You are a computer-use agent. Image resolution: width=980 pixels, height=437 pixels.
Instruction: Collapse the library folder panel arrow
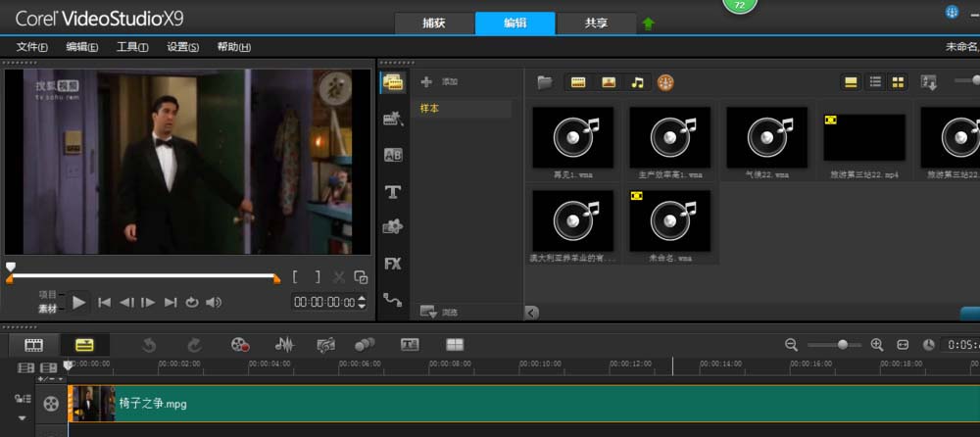(532, 312)
